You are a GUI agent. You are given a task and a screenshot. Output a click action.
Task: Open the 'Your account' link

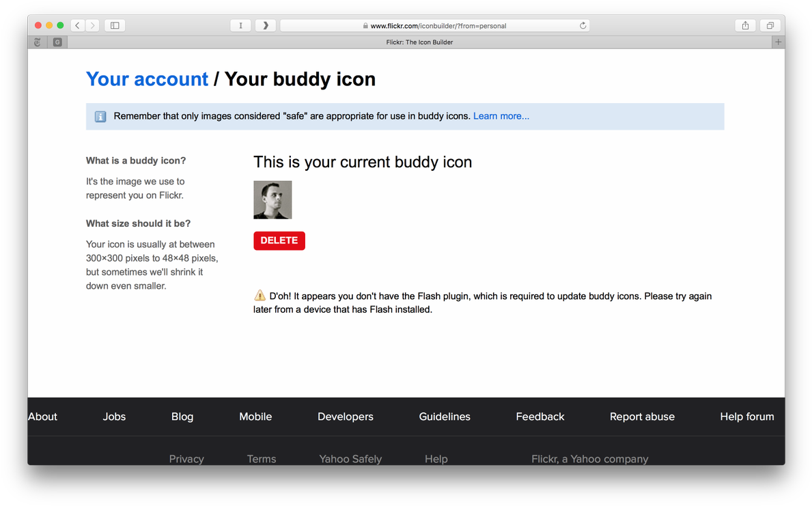pyautogui.click(x=147, y=79)
